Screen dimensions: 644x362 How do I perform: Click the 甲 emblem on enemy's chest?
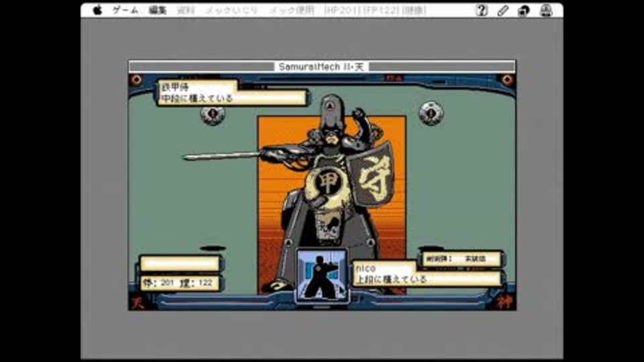click(327, 181)
